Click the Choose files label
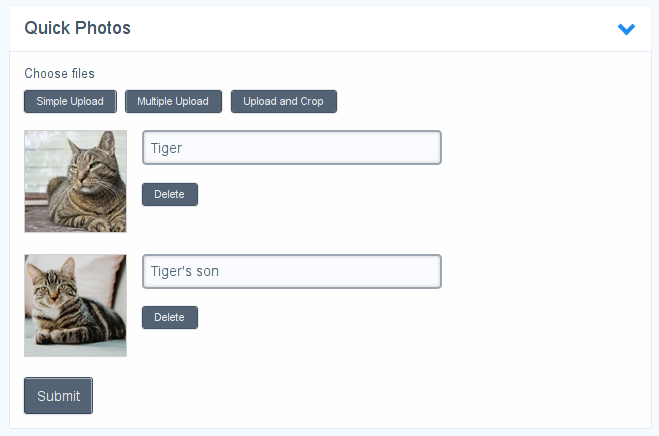The width and height of the screenshot is (659, 436). point(59,74)
